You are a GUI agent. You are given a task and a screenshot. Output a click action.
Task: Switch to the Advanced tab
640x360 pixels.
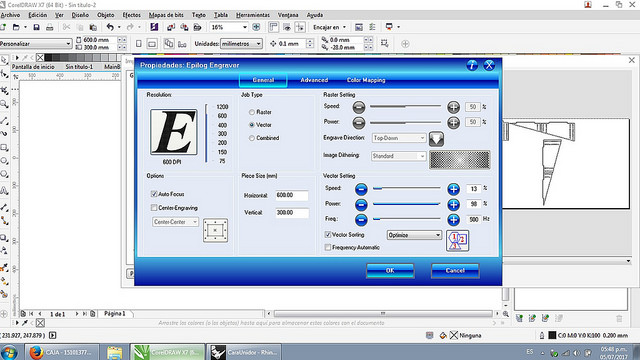pos(314,80)
